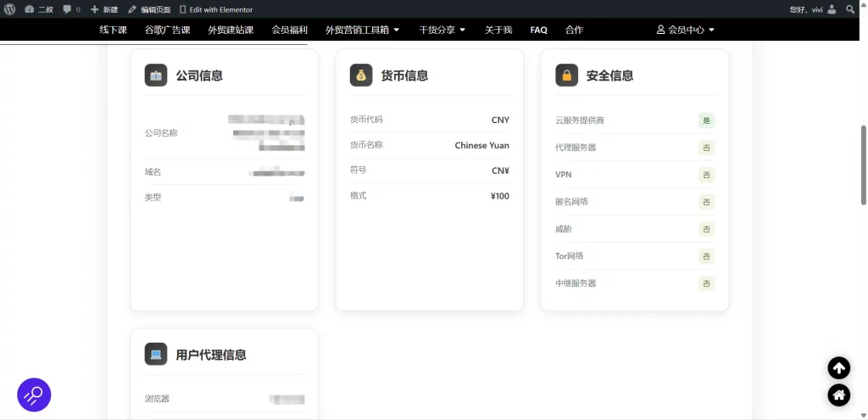Click the 编辑页面 link
The width and height of the screenshot is (868, 420).
point(149,9)
